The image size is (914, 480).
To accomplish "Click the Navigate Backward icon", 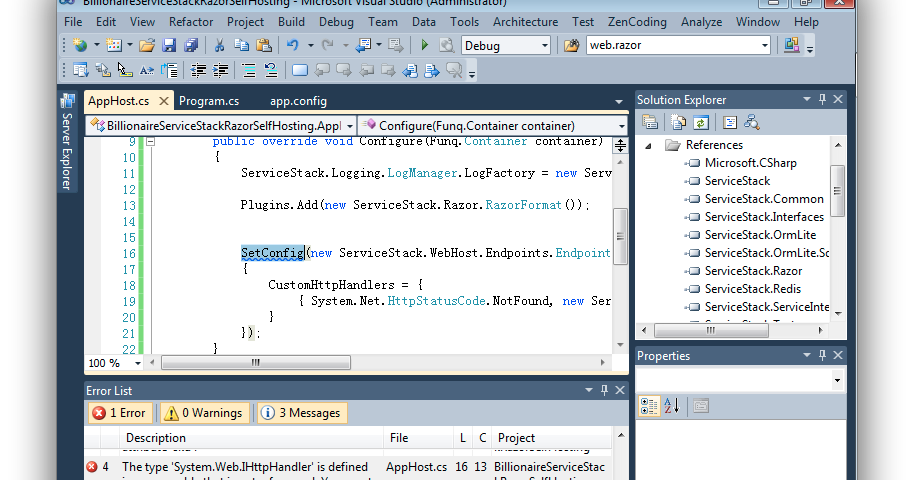I will pyautogui.click(x=363, y=45).
